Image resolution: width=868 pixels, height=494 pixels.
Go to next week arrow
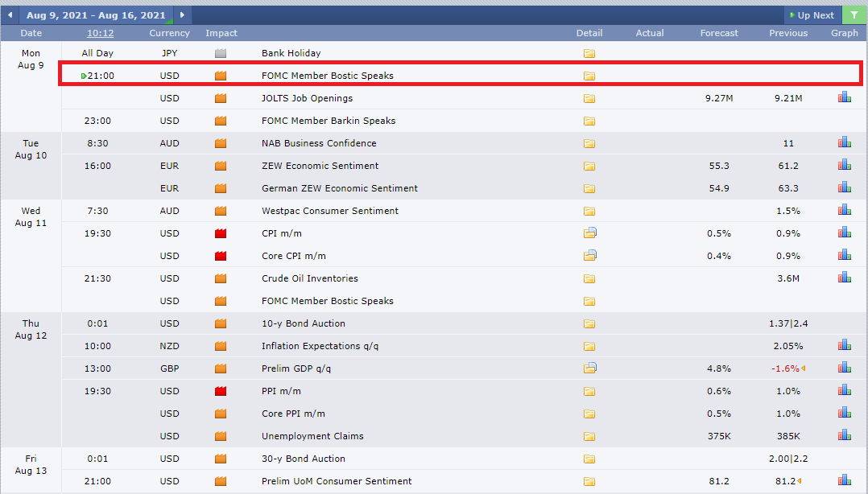[x=182, y=15]
